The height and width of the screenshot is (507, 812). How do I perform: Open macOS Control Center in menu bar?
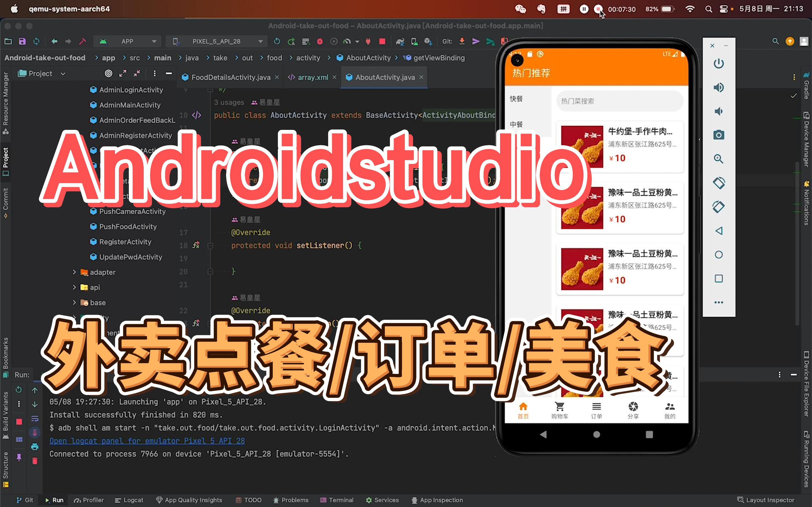pos(724,9)
